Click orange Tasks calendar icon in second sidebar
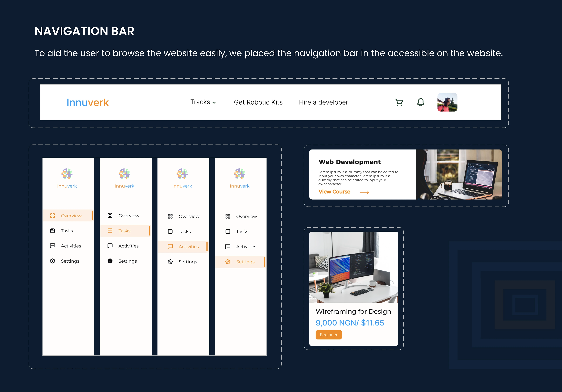Image resolution: width=562 pixels, height=392 pixels. (x=110, y=231)
